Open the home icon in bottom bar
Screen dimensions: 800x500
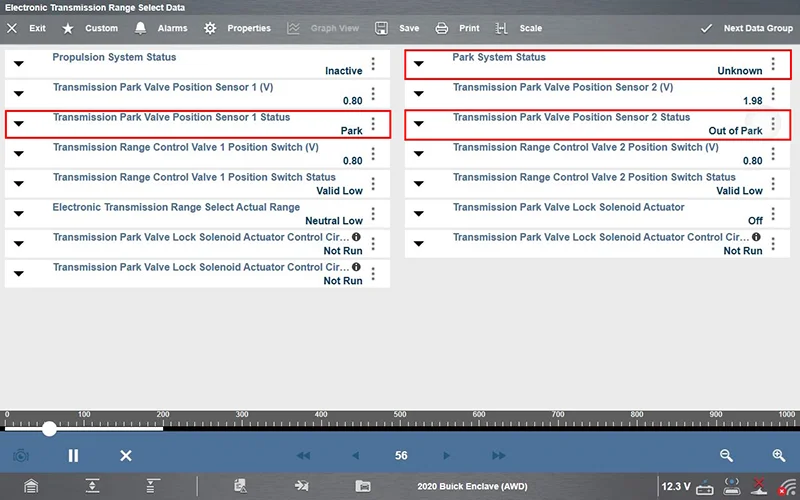(x=32, y=486)
